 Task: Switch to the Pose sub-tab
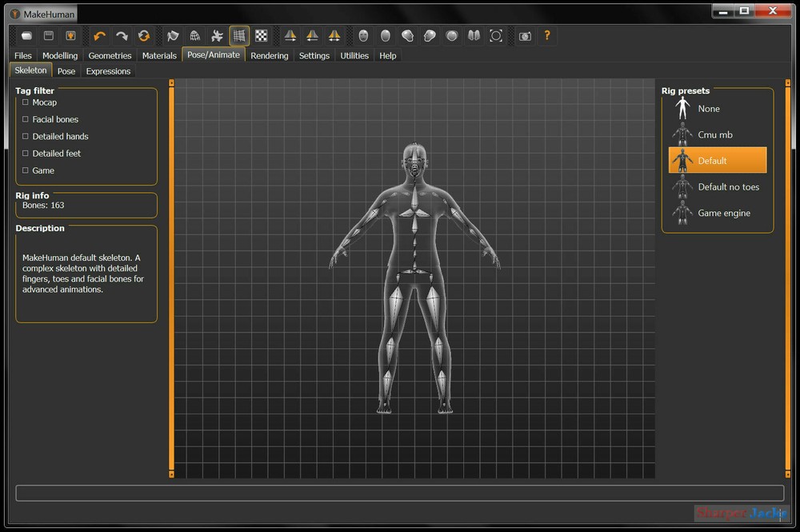click(66, 71)
